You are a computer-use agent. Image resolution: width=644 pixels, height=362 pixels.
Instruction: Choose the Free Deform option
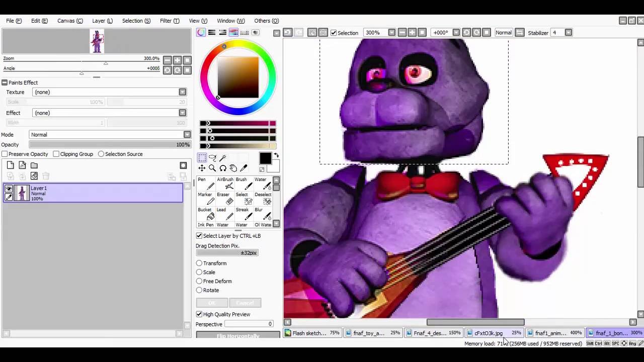pos(199,282)
